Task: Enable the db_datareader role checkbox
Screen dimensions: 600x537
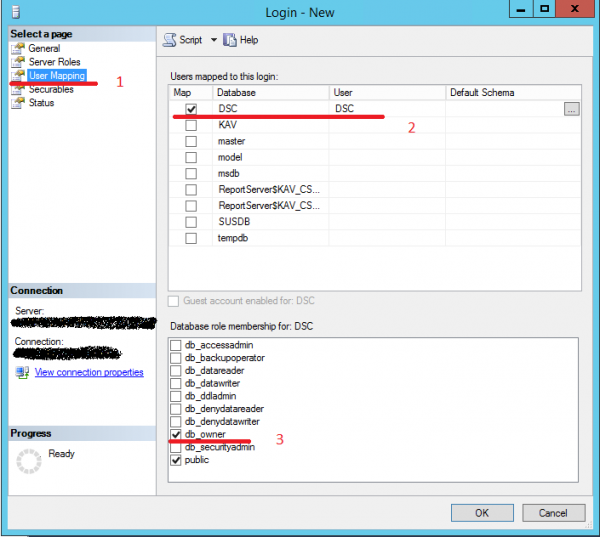Action: [177, 371]
